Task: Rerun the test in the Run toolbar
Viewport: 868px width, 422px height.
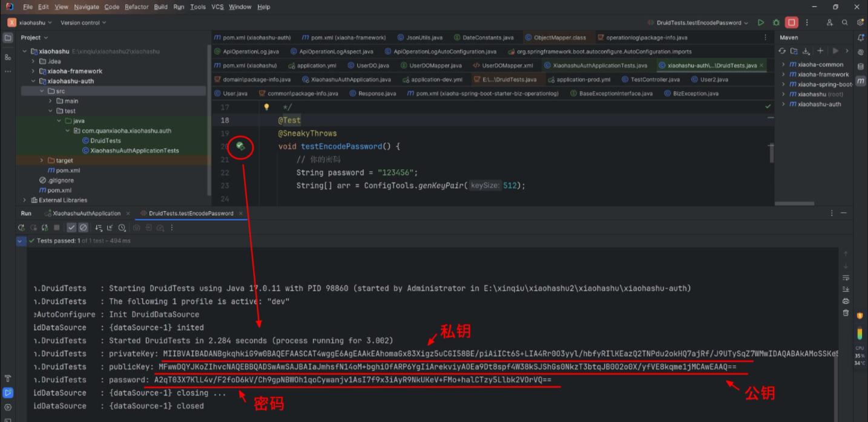Action: click(21, 228)
